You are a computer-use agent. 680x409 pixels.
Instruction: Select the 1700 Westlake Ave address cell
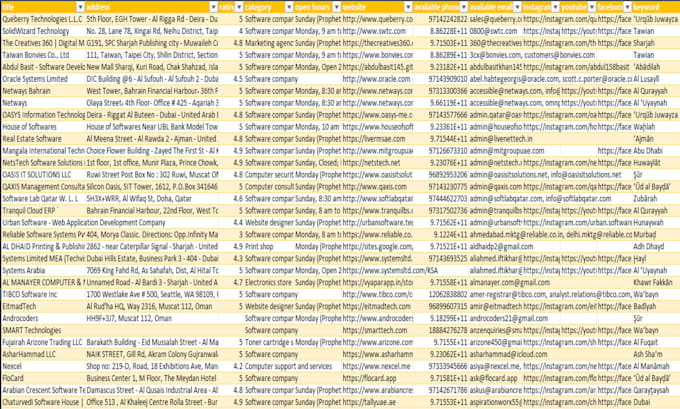(152, 294)
